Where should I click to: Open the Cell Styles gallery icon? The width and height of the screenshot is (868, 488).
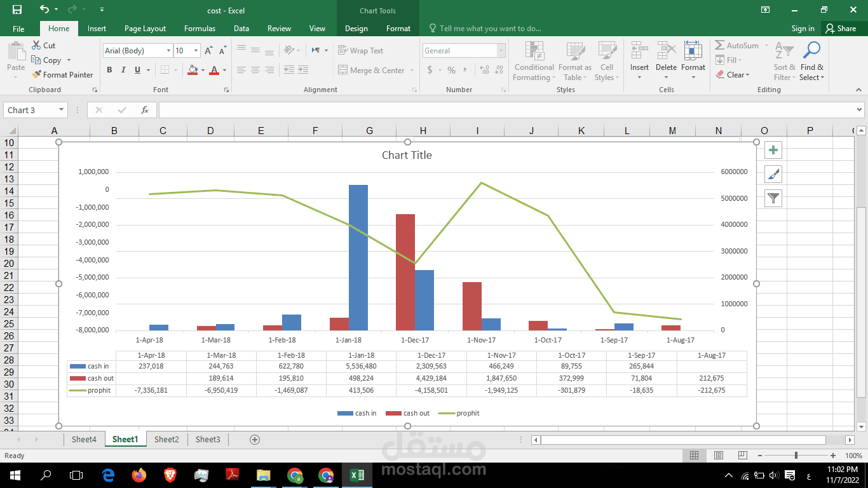[x=607, y=51]
